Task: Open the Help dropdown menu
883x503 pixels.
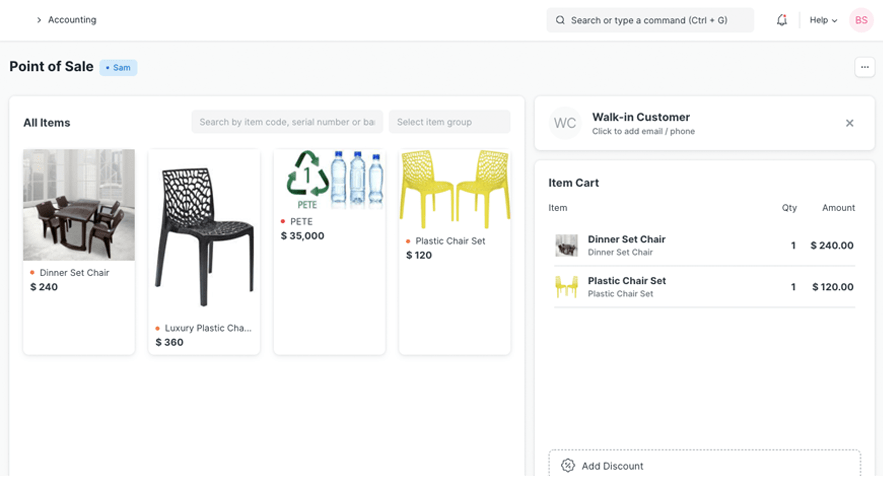Action: click(x=823, y=20)
